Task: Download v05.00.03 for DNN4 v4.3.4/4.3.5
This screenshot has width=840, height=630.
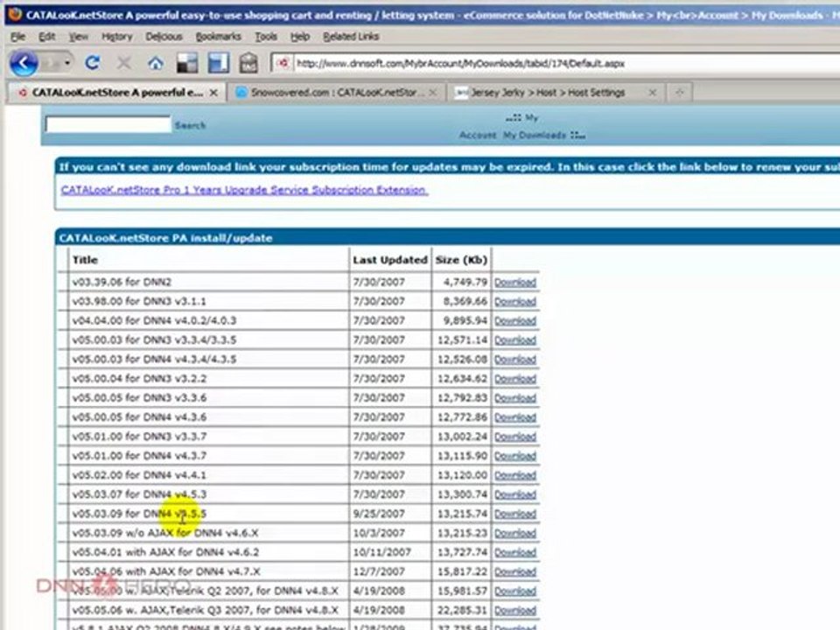Action: tap(514, 360)
